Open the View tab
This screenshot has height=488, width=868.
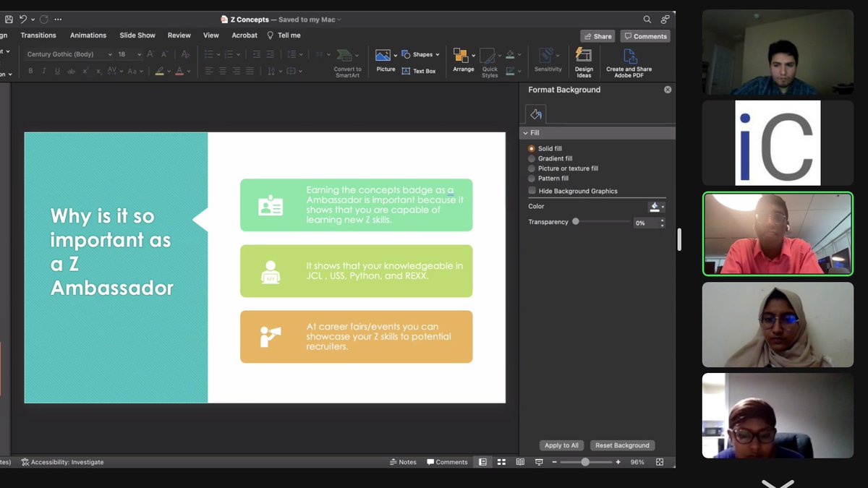[x=211, y=35]
